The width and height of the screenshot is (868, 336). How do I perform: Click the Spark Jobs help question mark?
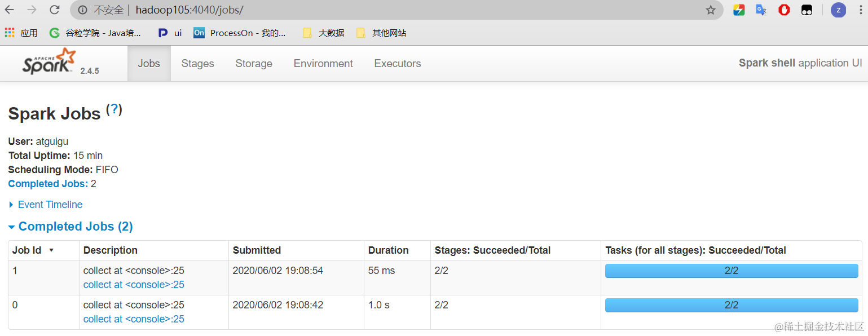pyautogui.click(x=114, y=109)
